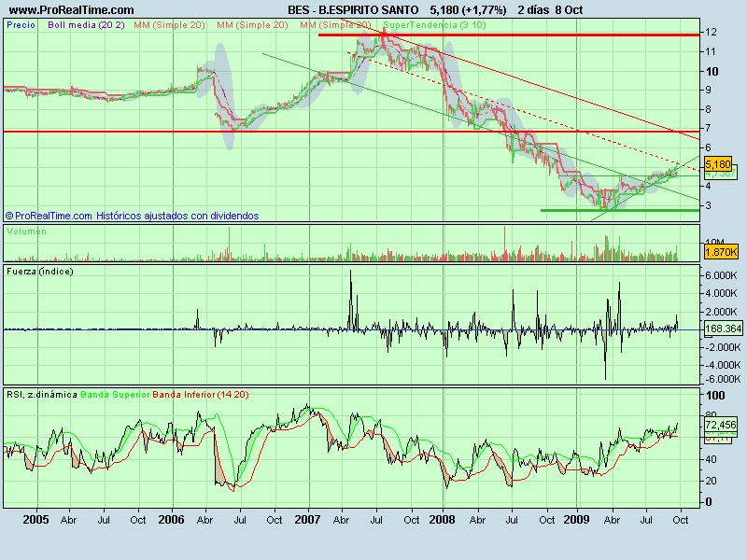Click the 20 RSI axis value
Screen dimensions: 747x560
[711, 481]
